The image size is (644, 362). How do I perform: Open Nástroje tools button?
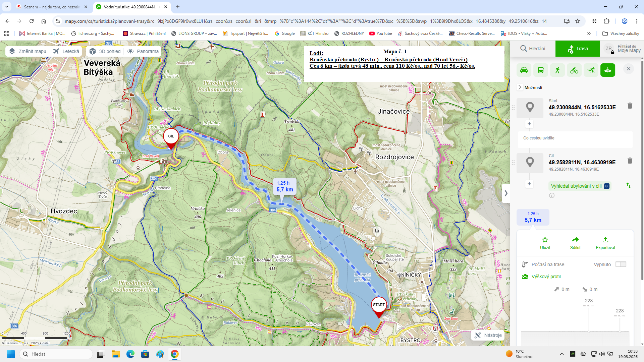click(488, 335)
